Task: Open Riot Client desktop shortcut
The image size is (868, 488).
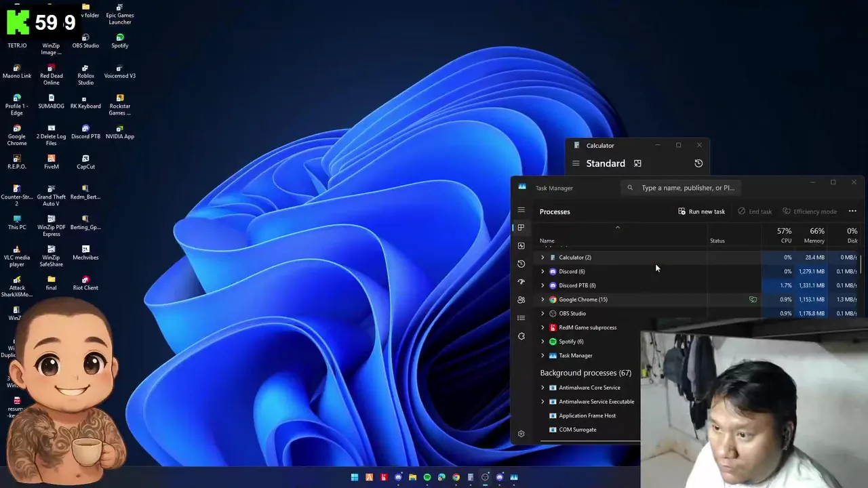Action: pos(85,283)
